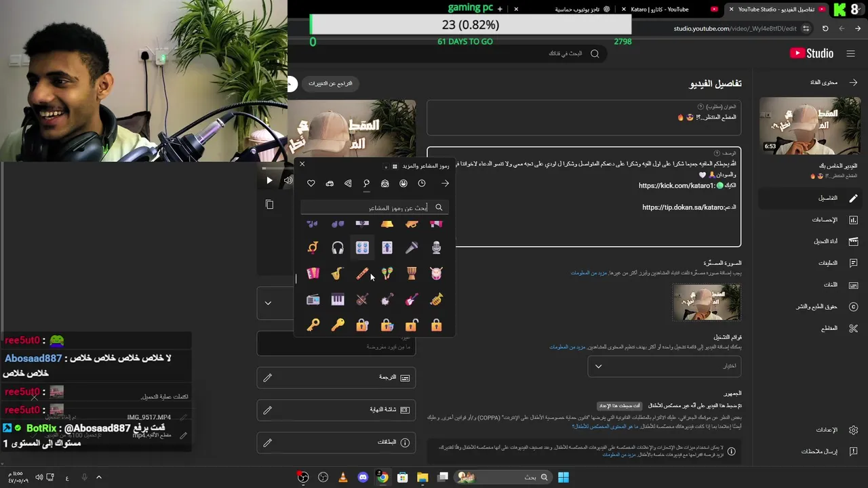Image resolution: width=868 pixels, height=488 pixels.
Task: Open the Comments sidebar item
Action: pyautogui.click(x=810, y=263)
